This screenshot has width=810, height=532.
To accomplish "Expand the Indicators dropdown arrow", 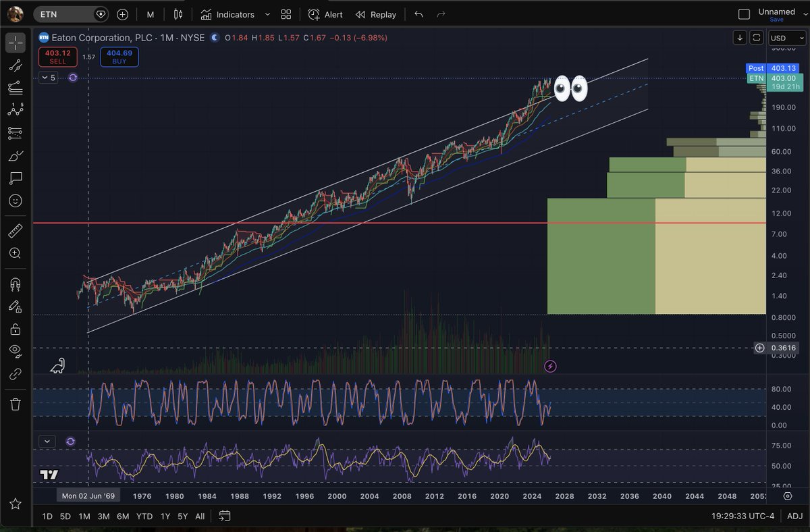I will point(267,14).
